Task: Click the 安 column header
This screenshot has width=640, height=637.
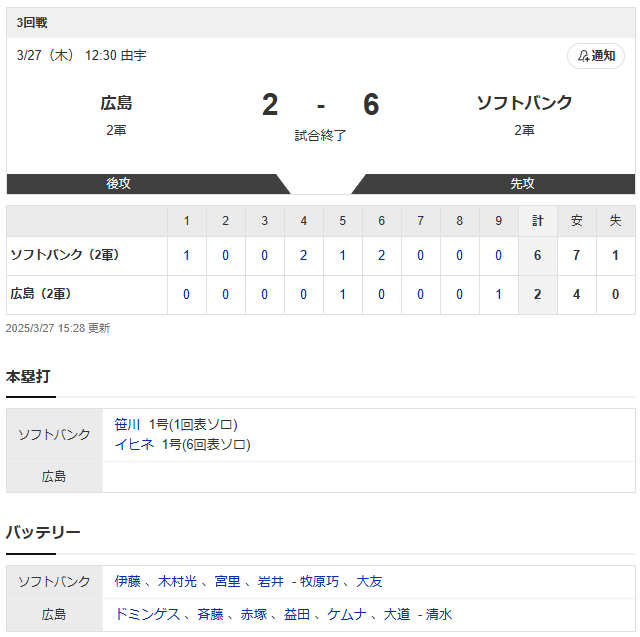Action: 576,221
